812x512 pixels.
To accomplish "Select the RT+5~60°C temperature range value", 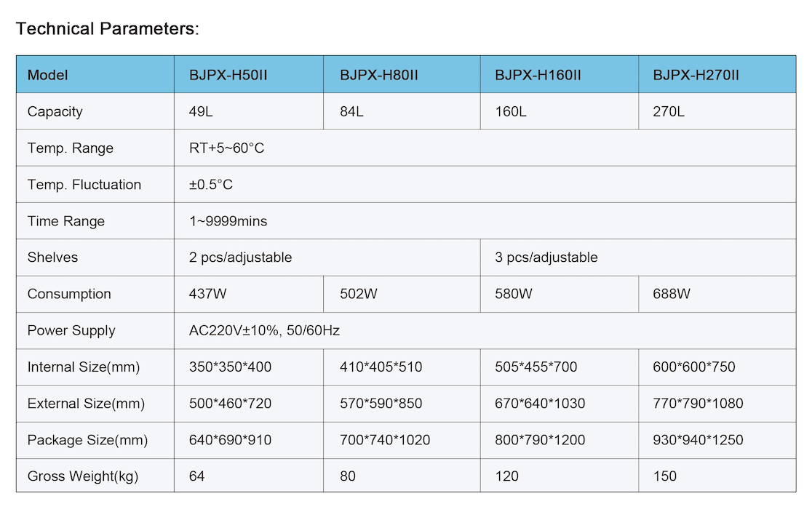I will tap(227, 148).
